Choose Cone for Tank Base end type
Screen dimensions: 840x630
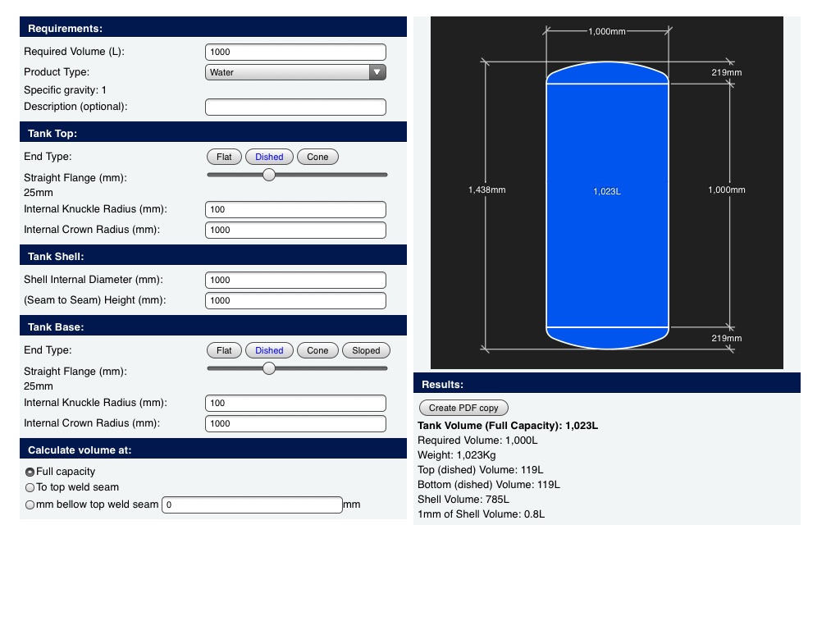(317, 350)
